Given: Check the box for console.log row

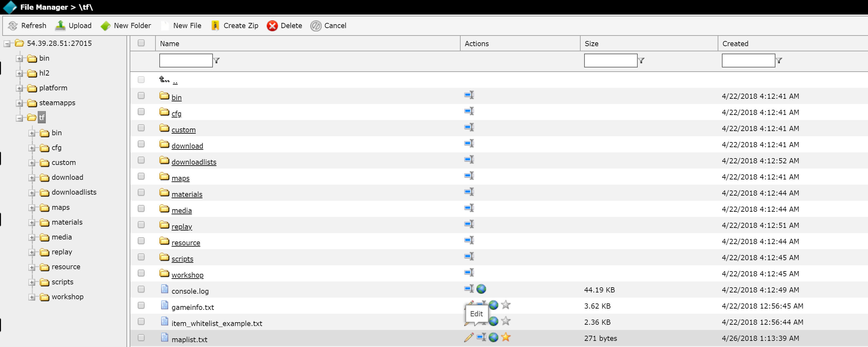Looking at the screenshot, I should click(141, 289).
